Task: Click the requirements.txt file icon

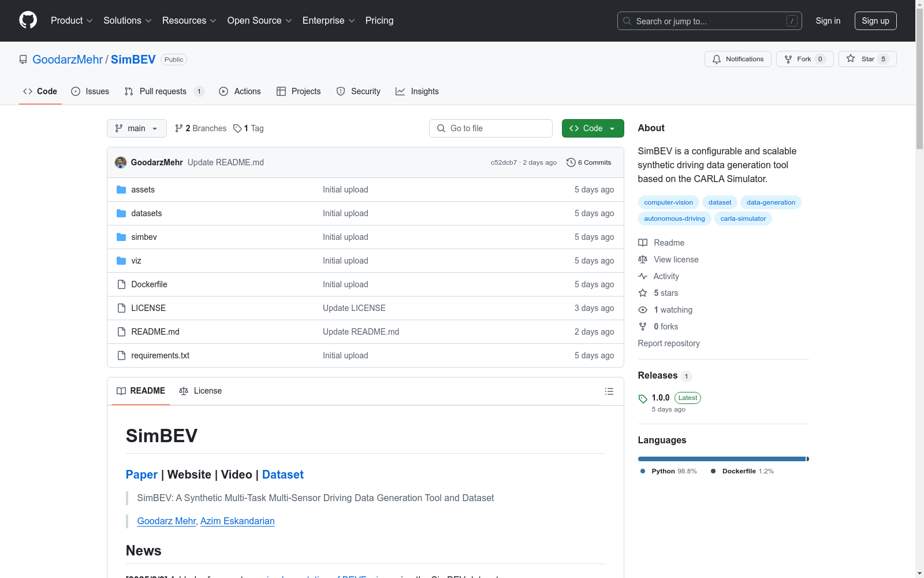Action: (121, 355)
